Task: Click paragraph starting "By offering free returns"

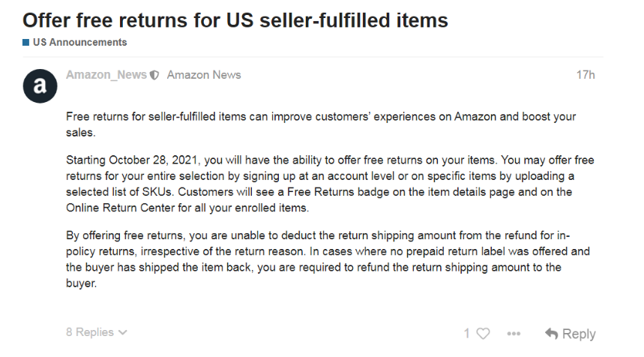Action: click(x=328, y=259)
